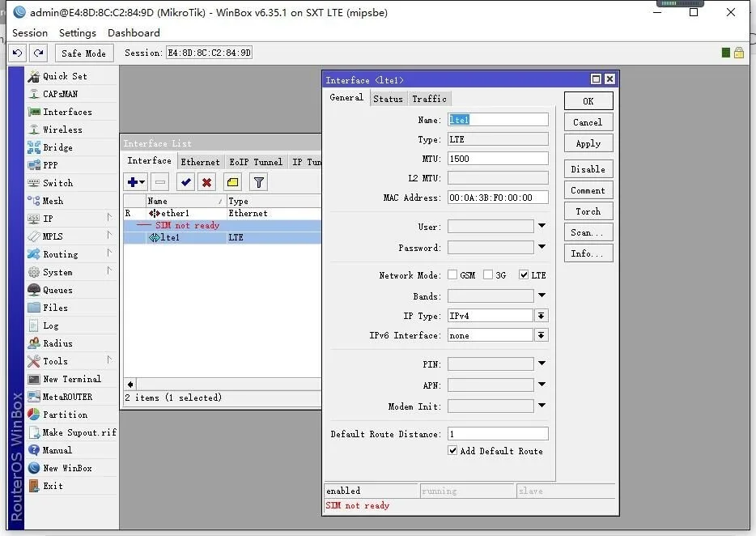Click the Torch button
This screenshot has width=756, height=536.
tap(588, 211)
